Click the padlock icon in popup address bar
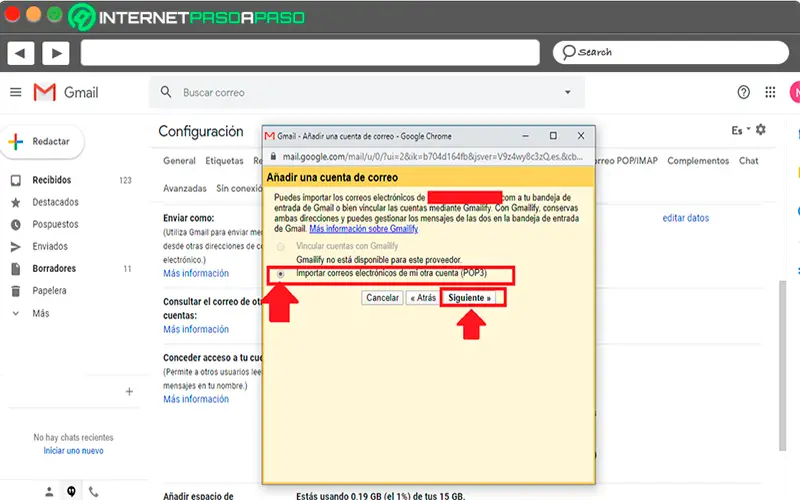The height and width of the screenshot is (500, 800). pos(273,157)
